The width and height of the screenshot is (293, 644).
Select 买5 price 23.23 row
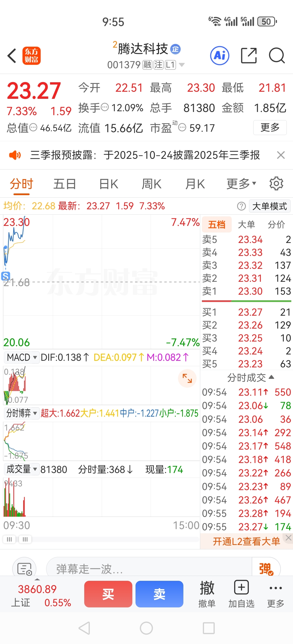coord(246,364)
